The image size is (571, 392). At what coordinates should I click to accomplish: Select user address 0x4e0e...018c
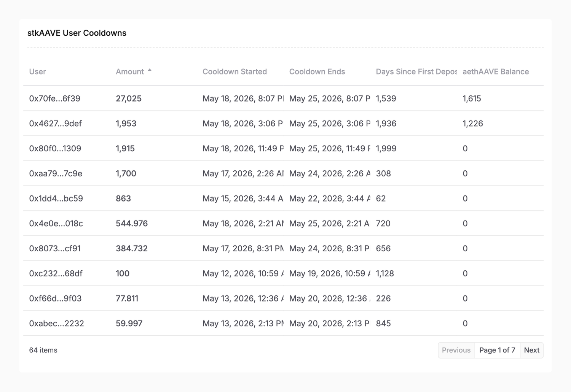[x=56, y=224]
